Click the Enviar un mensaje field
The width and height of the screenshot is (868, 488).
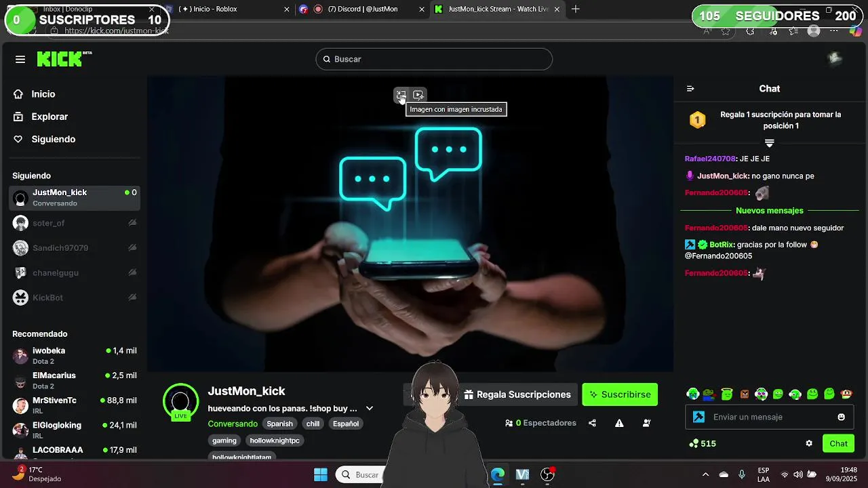(x=770, y=417)
